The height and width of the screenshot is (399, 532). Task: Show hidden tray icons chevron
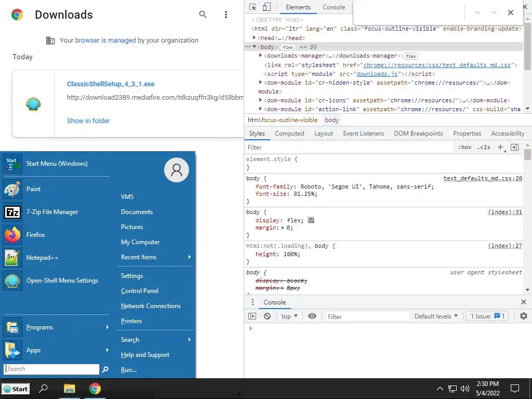[440, 389]
